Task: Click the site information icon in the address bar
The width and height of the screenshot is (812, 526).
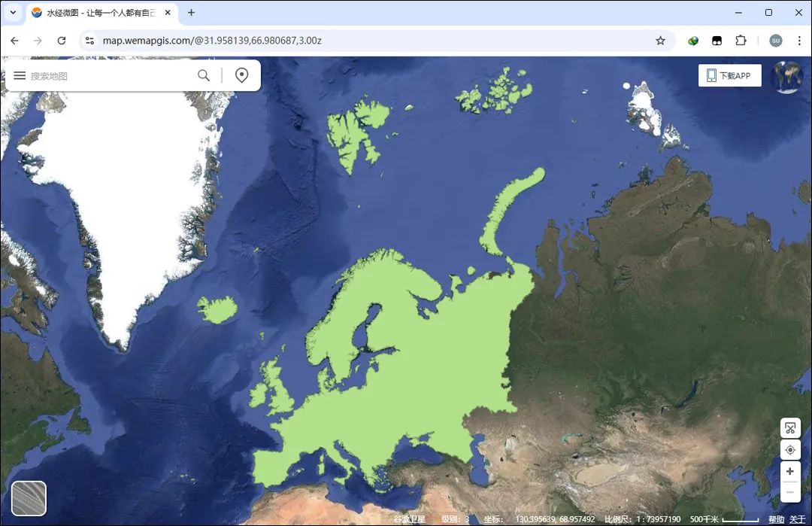Action: tap(89, 41)
